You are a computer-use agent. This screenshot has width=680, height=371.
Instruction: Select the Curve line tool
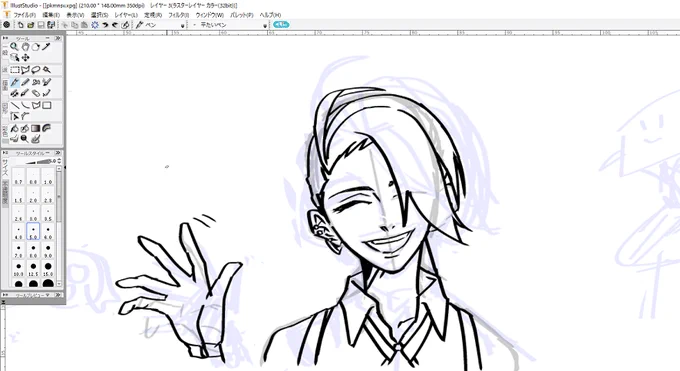tap(25, 105)
